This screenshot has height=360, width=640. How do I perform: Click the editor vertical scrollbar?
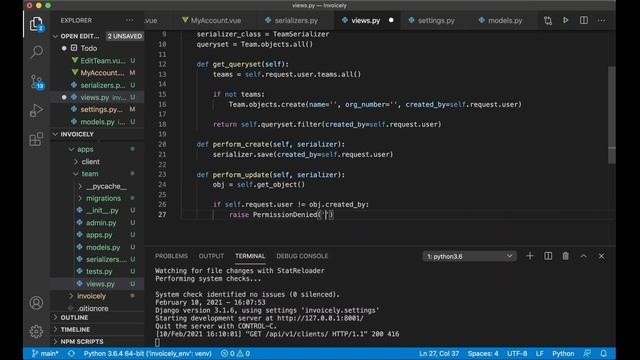click(x=611, y=114)
